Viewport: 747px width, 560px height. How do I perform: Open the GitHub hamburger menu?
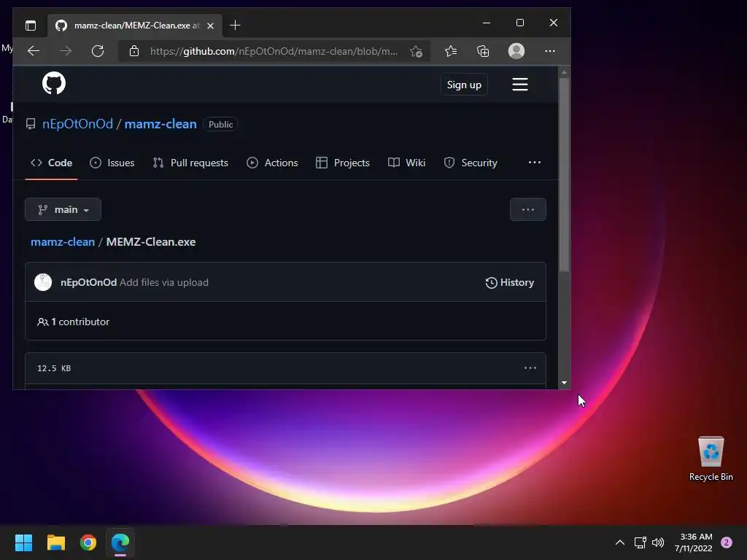[x=519, y=85]
